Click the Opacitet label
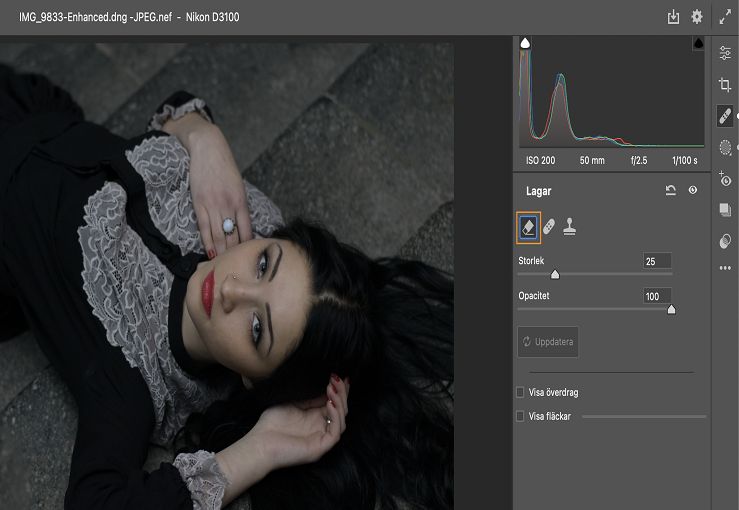The height and width of the screenshot is (510, 739). tap(534, 296)
